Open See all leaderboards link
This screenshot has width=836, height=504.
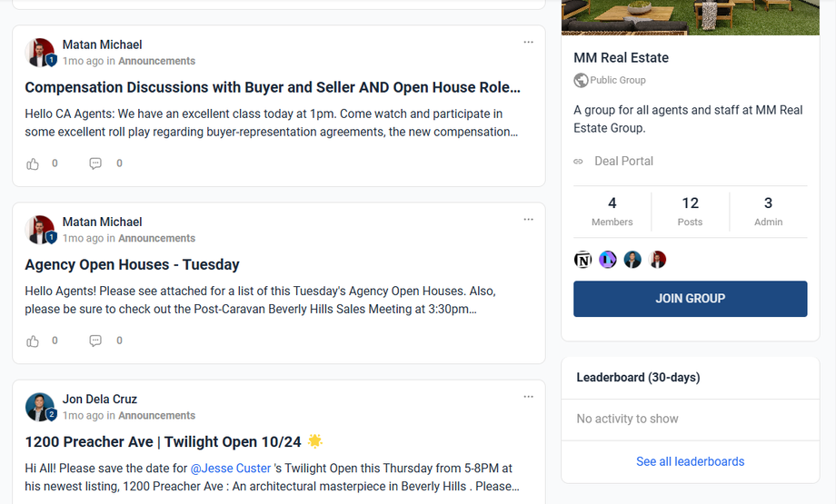(690, 461)
